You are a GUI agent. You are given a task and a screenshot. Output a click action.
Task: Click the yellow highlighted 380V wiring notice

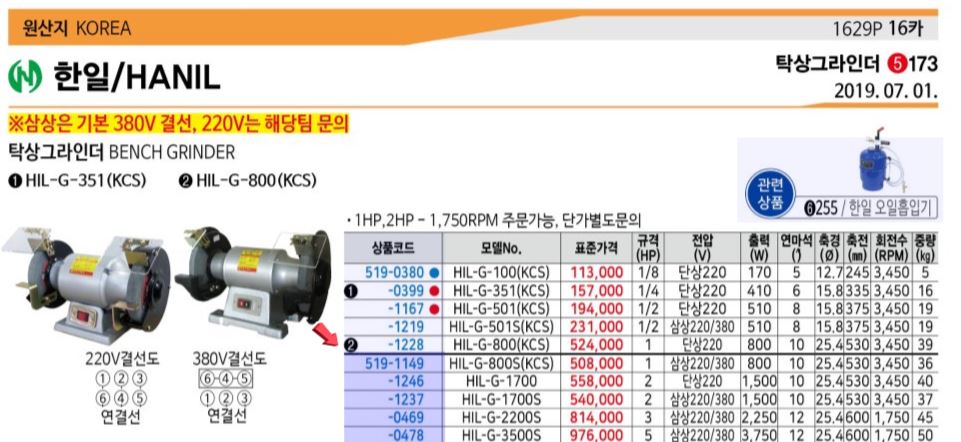pos(179,124)
